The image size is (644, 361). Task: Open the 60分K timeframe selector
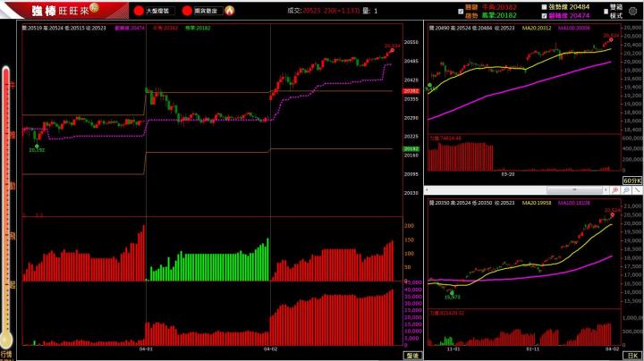[x=631, y=180]
